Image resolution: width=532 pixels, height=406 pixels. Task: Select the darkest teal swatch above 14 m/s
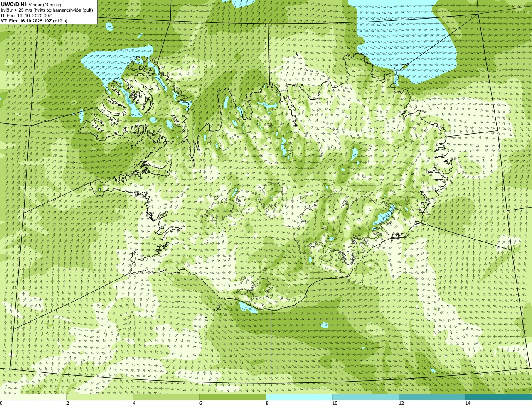(499, 397)
